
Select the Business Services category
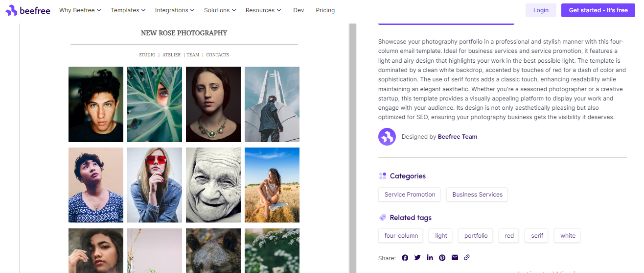pos(477,195)
